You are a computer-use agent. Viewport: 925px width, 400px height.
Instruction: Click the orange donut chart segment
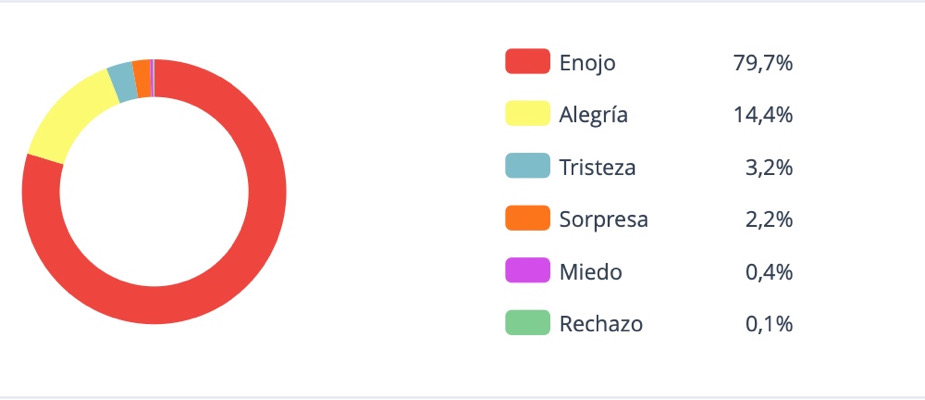142,78
